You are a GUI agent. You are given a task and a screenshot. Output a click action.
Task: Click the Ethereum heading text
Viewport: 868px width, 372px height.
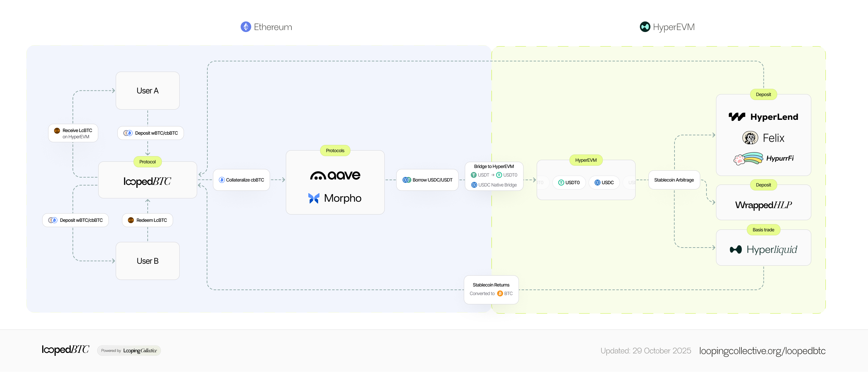273,27
